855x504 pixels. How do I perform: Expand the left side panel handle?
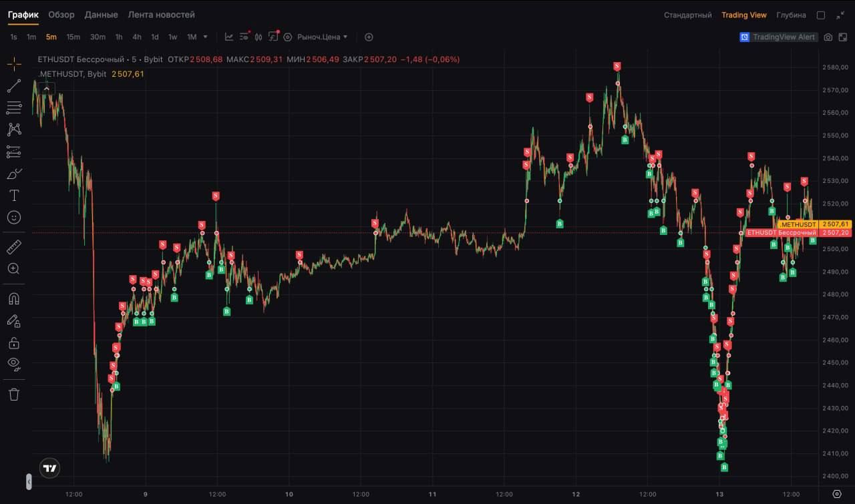[x=29, y=481]
